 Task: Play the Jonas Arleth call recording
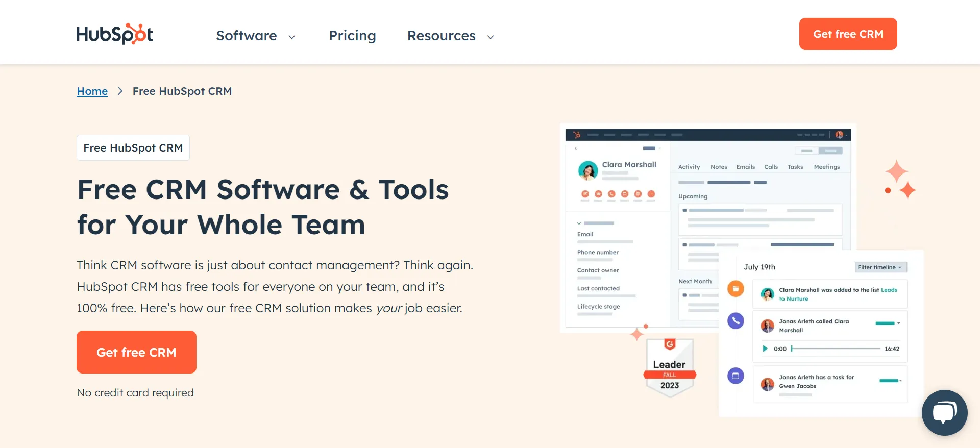tap(765, 349)
